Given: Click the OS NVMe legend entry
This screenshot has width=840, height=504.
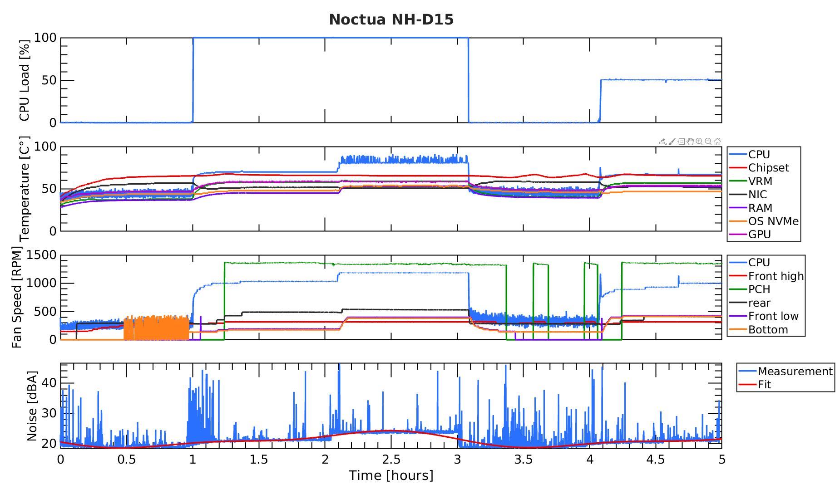Looking at the screenshot, I should click(764, 221).
